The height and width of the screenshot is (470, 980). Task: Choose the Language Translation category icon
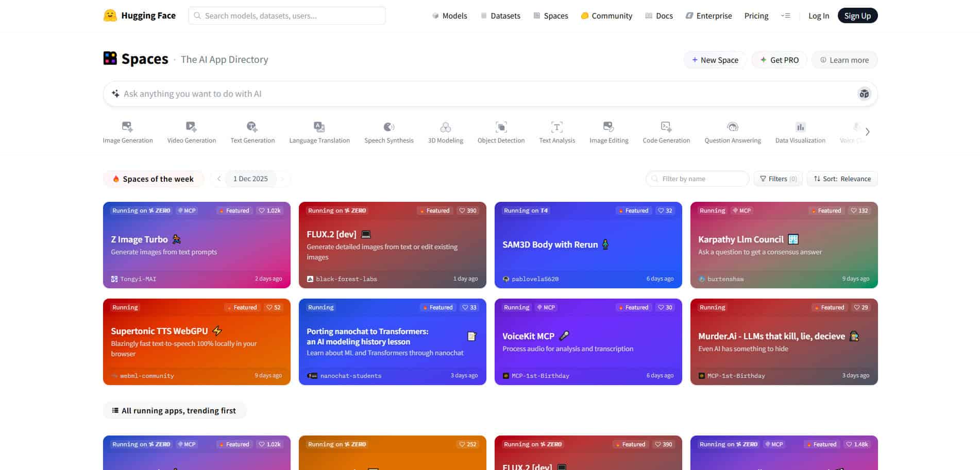point(319,127)
